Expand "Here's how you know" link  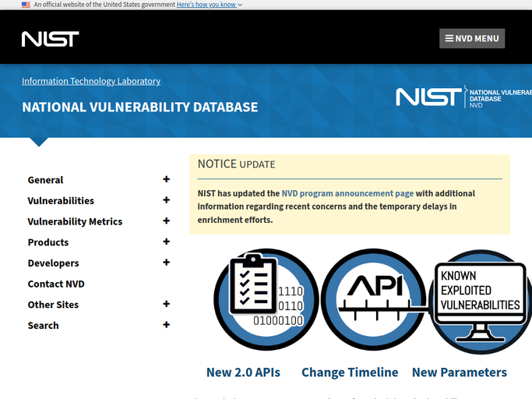pyautogui.click(x=210, y=5)
